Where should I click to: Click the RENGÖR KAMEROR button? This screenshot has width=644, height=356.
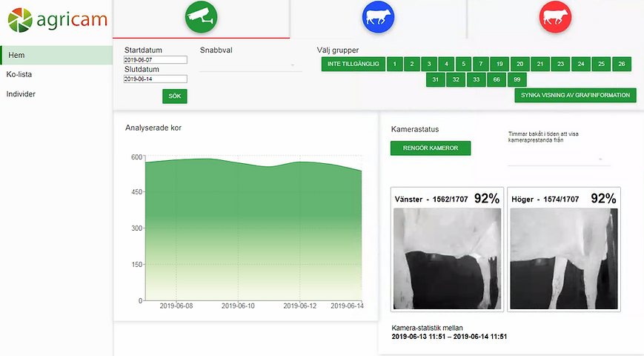click(x=430, y=148)
